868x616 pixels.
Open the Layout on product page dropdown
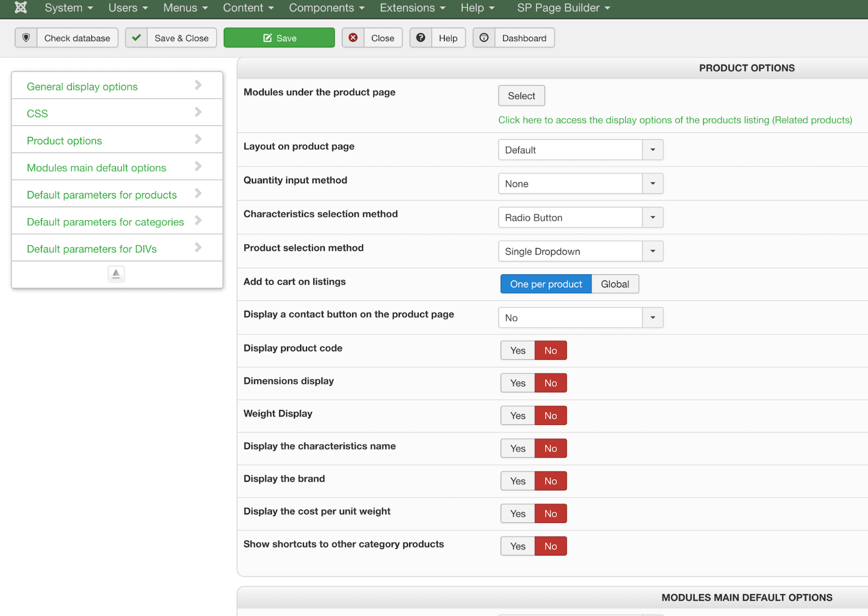[x=580, y=150]
